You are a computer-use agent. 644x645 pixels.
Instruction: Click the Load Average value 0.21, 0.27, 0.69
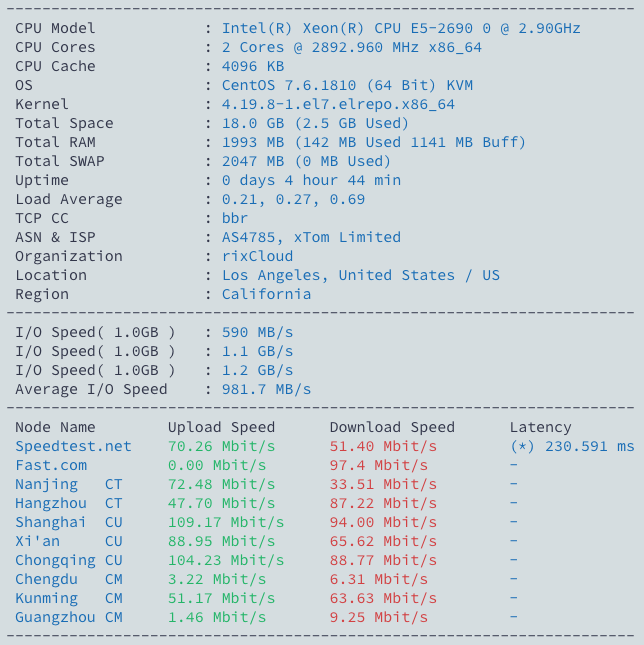293,199
